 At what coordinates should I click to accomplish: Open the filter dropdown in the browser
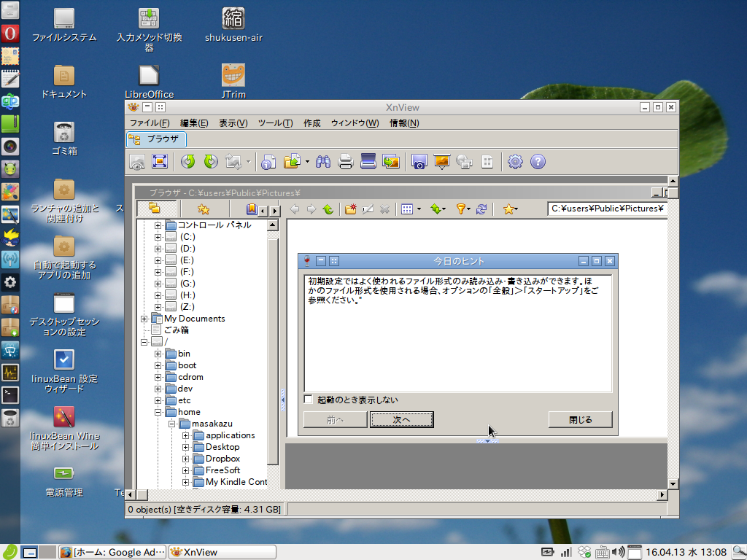click(x=468, y=209)
